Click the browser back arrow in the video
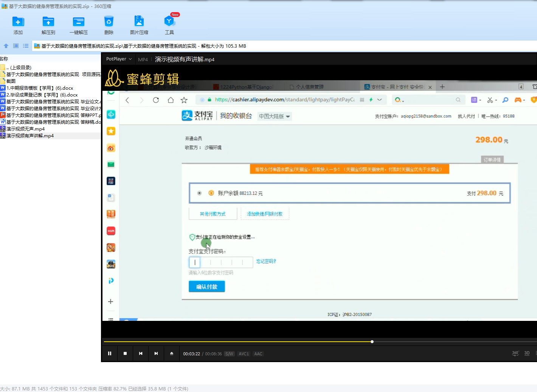 [x=127, y=100]
